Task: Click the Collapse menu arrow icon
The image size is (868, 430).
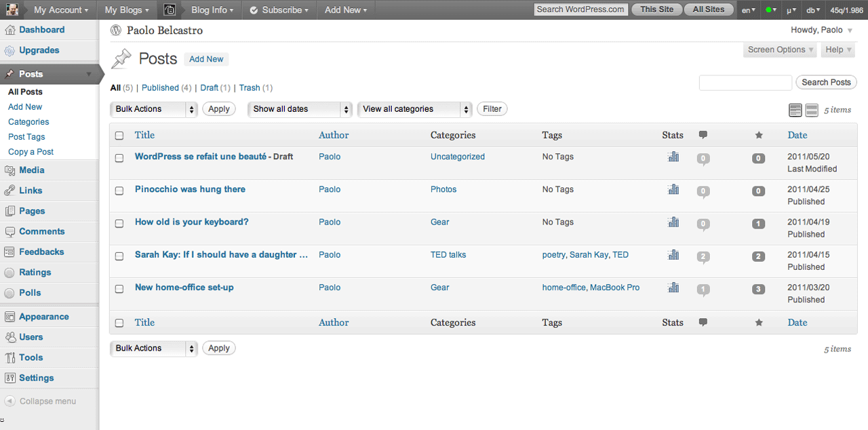Action: click(x=9, y=401)
